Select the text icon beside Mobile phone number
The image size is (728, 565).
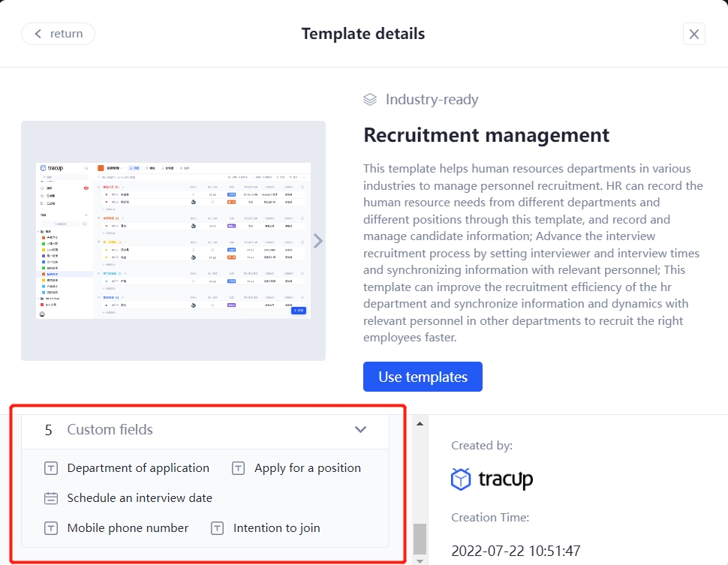[x=51, y=527]
